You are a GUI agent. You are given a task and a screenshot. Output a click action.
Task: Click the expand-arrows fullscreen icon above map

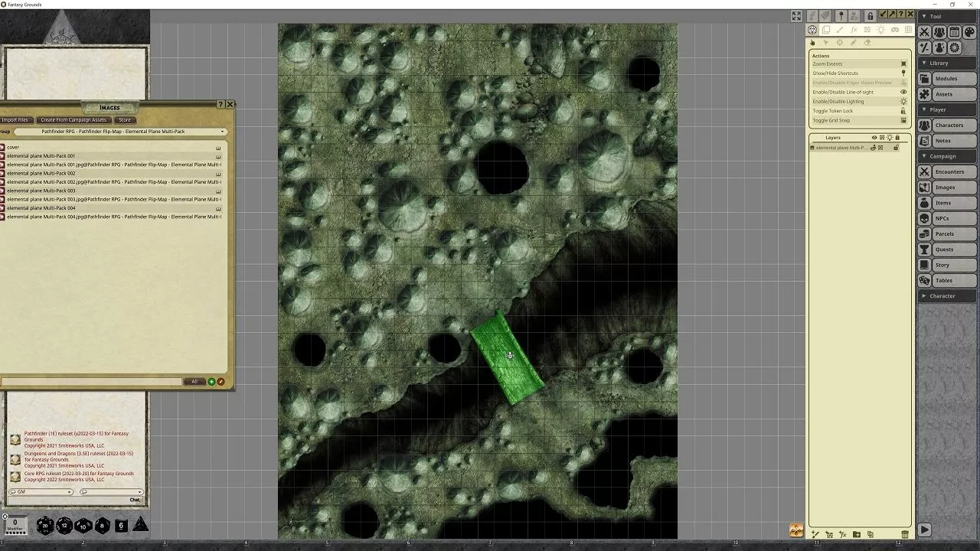coord(796,16)
